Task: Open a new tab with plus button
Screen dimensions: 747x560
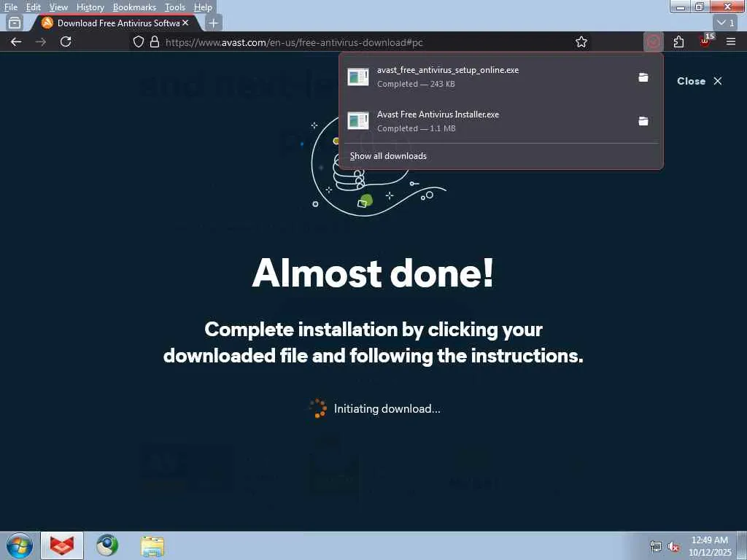Action: click(214, 23)
